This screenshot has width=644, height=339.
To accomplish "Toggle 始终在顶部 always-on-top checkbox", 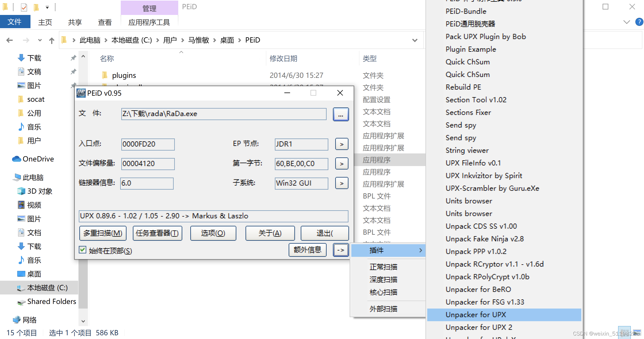I will point(83,250).
